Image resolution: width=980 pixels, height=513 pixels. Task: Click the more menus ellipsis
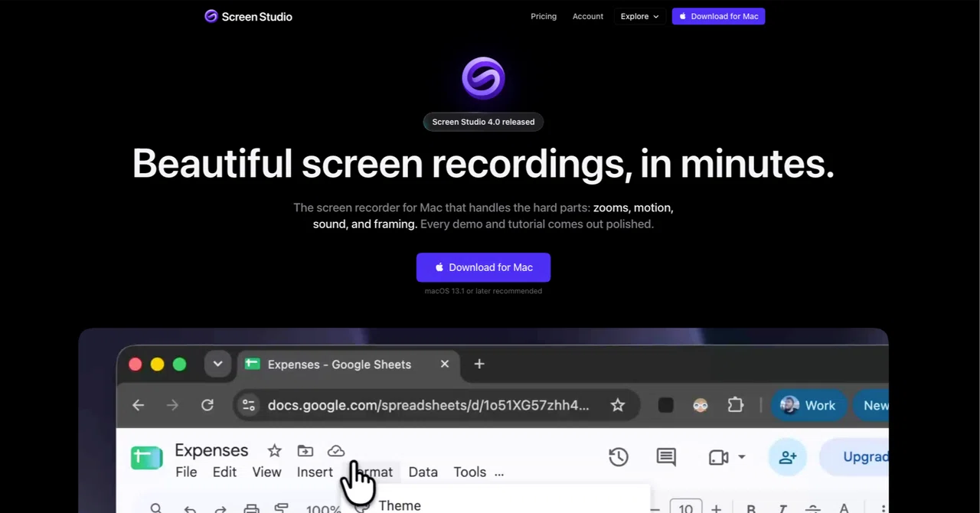tap(499, 473)
